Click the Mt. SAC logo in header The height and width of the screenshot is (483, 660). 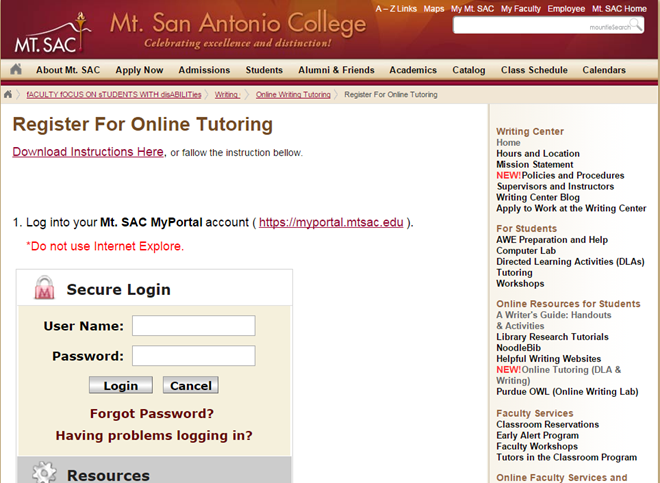pos(53,34)
